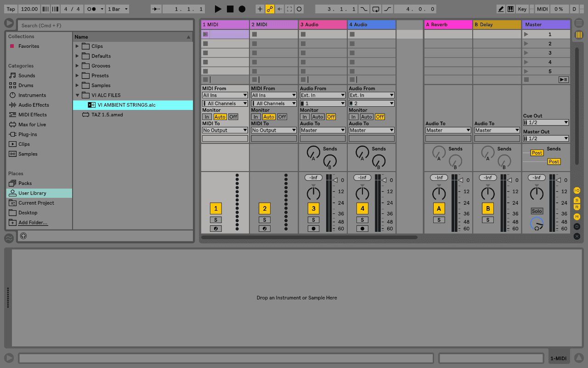Toggle Return A activator button
588x368 pixels.
coord(439,208)
